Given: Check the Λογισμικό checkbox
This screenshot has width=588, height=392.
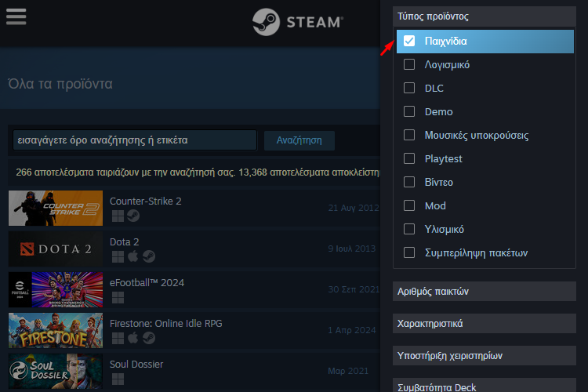Looking at the screenshot, I should click(x=409, y=64).
